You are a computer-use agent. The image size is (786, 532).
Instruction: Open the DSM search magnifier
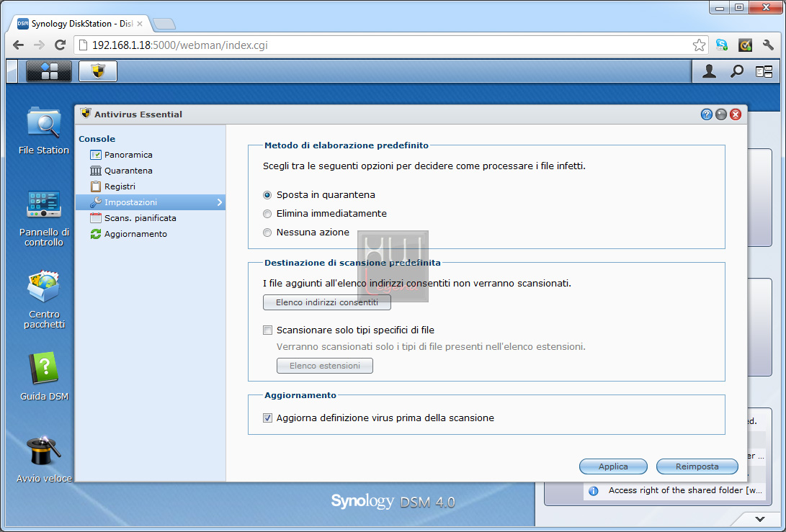[x=736, y=72]
